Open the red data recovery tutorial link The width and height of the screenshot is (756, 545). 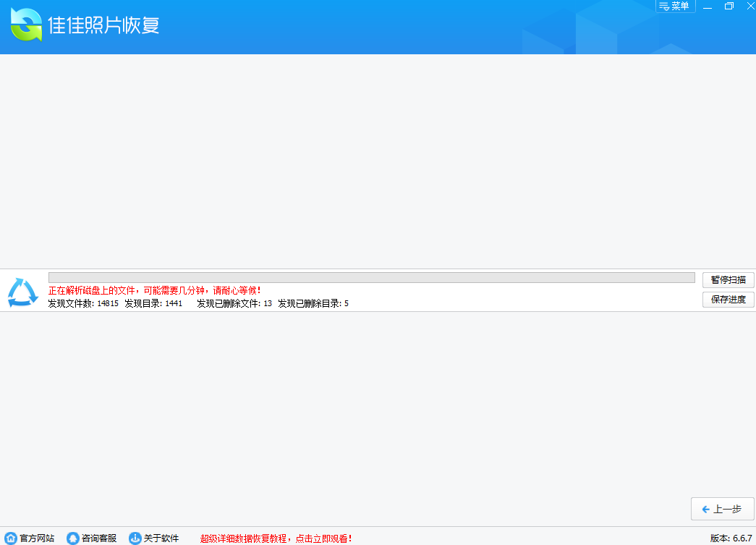[x=276, y=538]
